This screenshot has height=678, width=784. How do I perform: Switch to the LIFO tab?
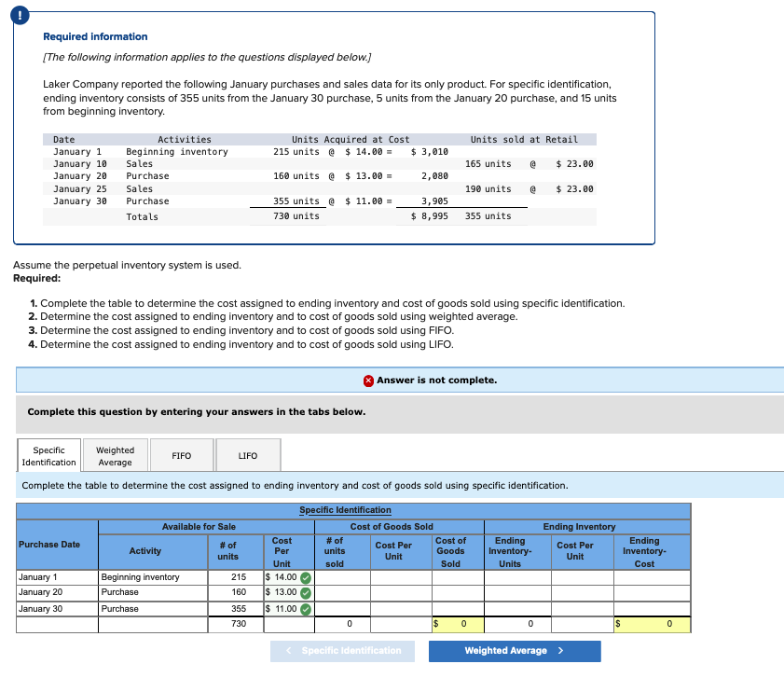tap(247, 454)
